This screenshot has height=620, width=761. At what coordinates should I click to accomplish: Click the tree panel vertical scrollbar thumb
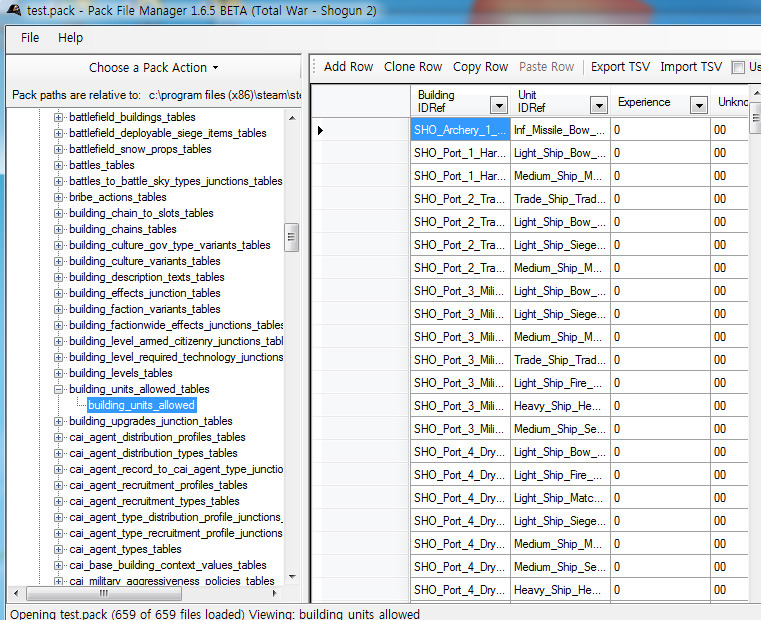click(291, 237)
